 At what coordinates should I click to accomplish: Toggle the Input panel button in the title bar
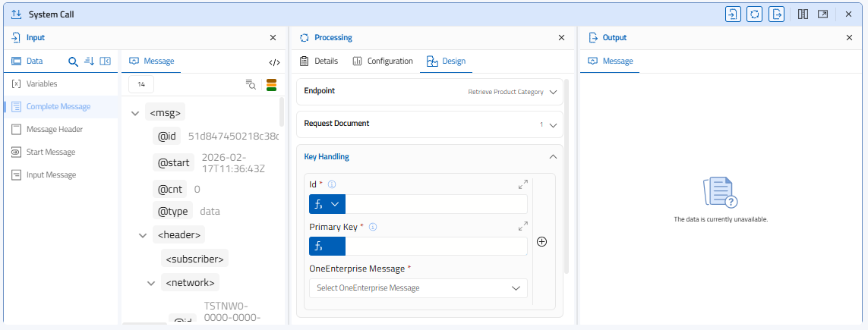click(732, 14)
